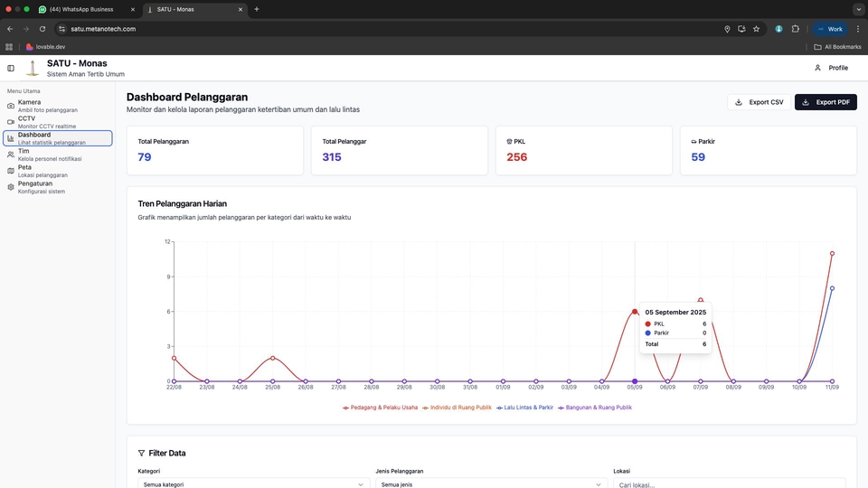Image resolution: width=868 pixels, height=488 pixels.
Task: Expand the Kategori dropdown filter
Action: pyautogui.click(x=252, y=484)
